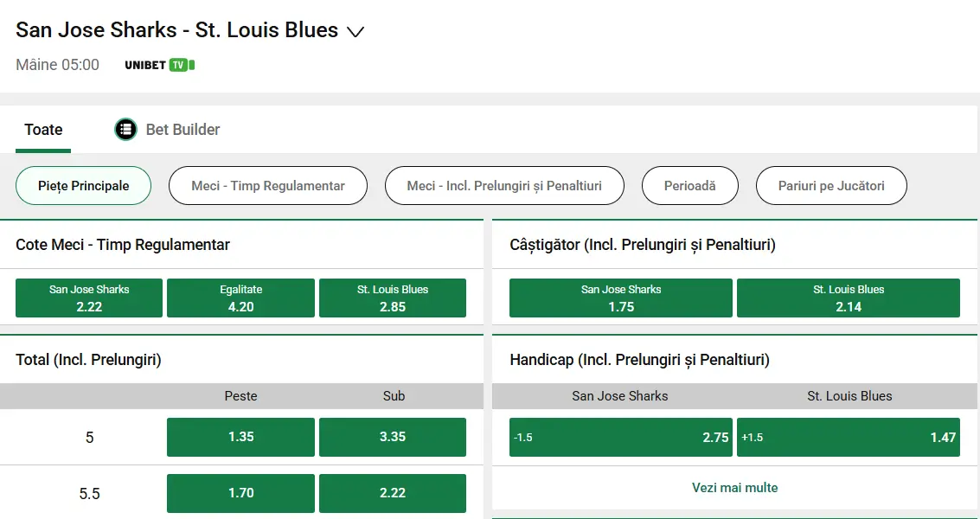
Task: Pick St. Louis Blues winner at 2.14
Action: pos(849,298)
